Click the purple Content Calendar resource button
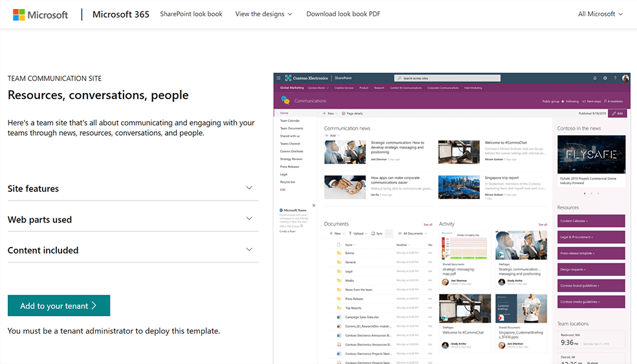 click(x=591, y=221)
